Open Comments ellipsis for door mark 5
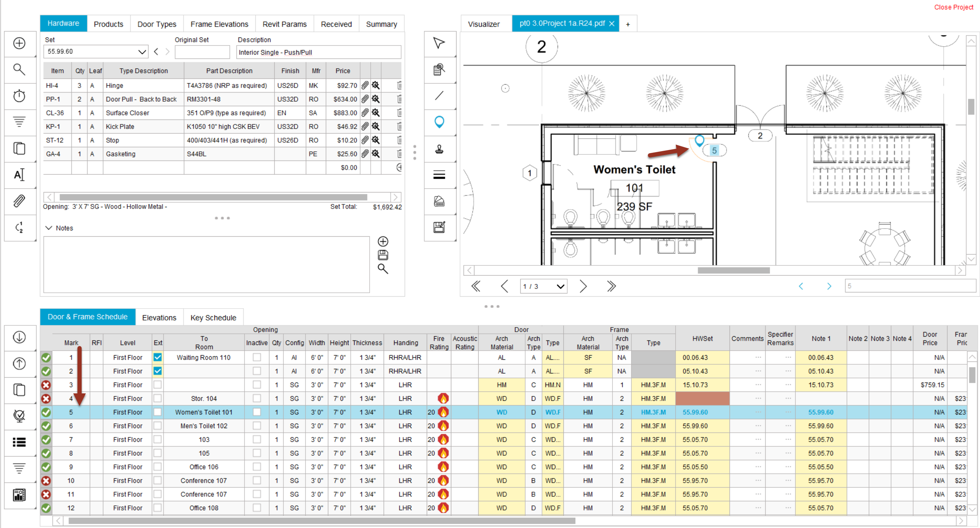Screen dimensions: 980x528 pos(758,412)
